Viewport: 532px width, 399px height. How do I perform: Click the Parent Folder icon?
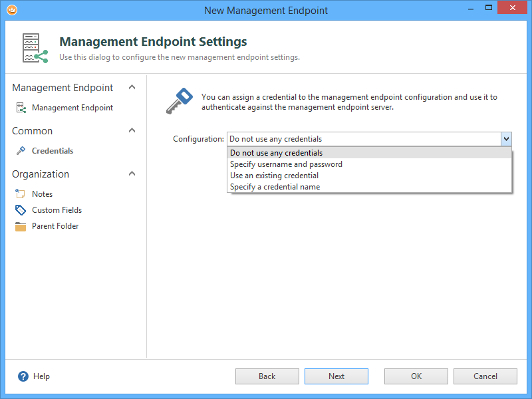click(21, 226)
